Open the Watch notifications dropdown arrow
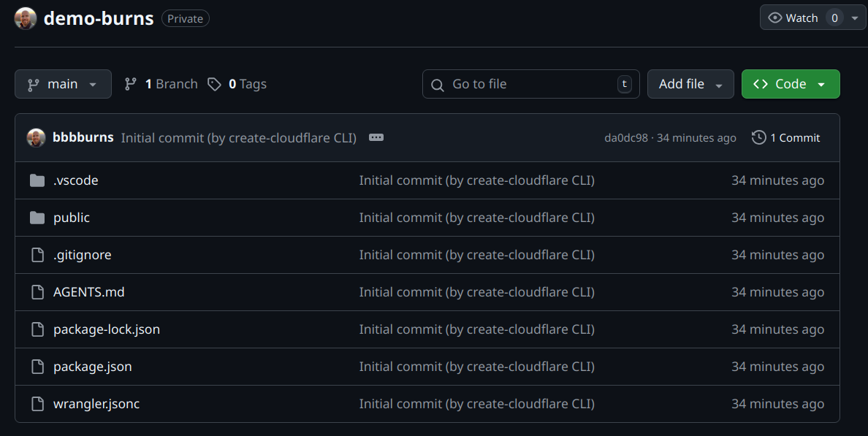 [x=855, y=18]
